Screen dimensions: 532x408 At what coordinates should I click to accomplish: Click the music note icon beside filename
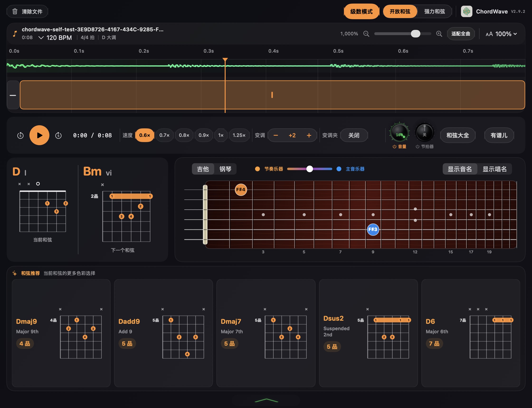15,33
